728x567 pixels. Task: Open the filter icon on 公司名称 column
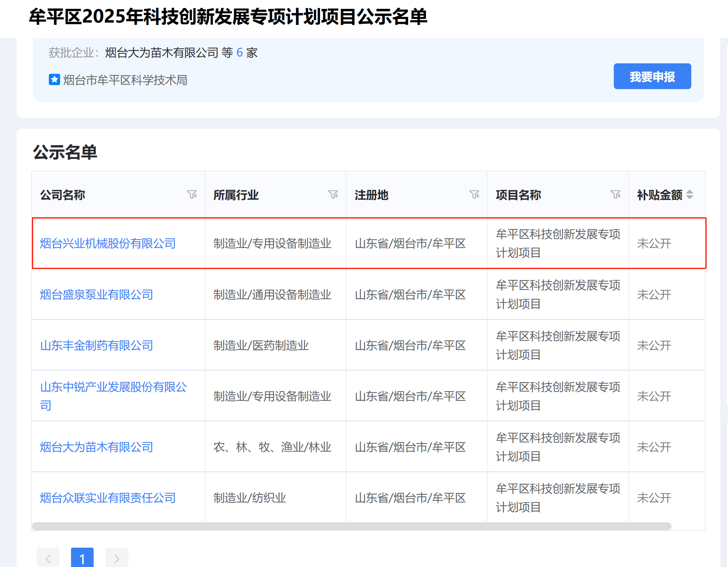[192, 195]
